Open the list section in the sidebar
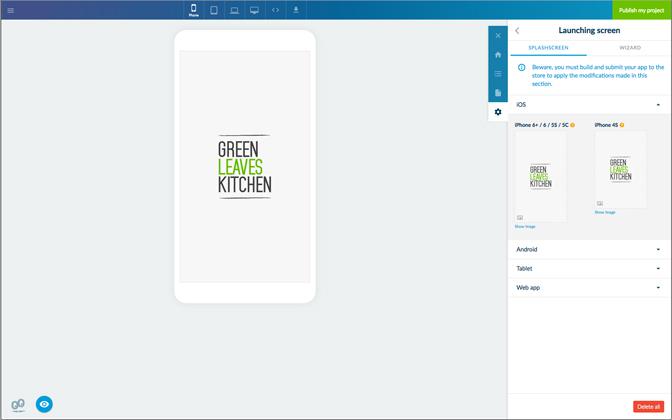672x420 pixels. click(x=498, y=74)
